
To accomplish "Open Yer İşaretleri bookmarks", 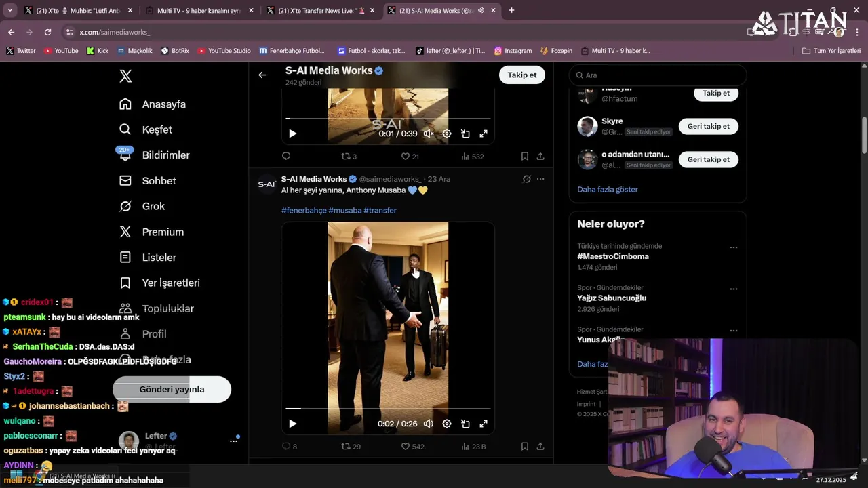I will point(160,283).
